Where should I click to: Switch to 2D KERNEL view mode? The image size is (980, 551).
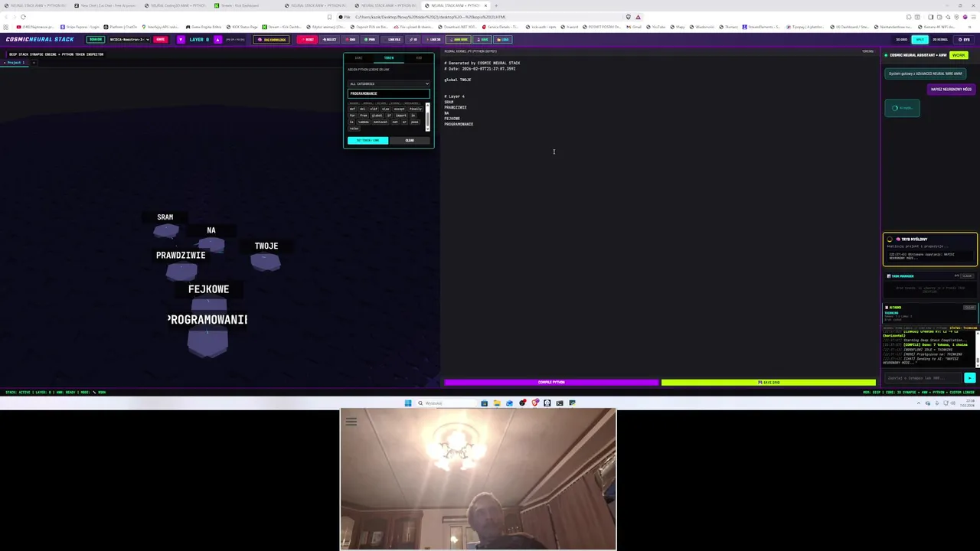coord(940,40)
